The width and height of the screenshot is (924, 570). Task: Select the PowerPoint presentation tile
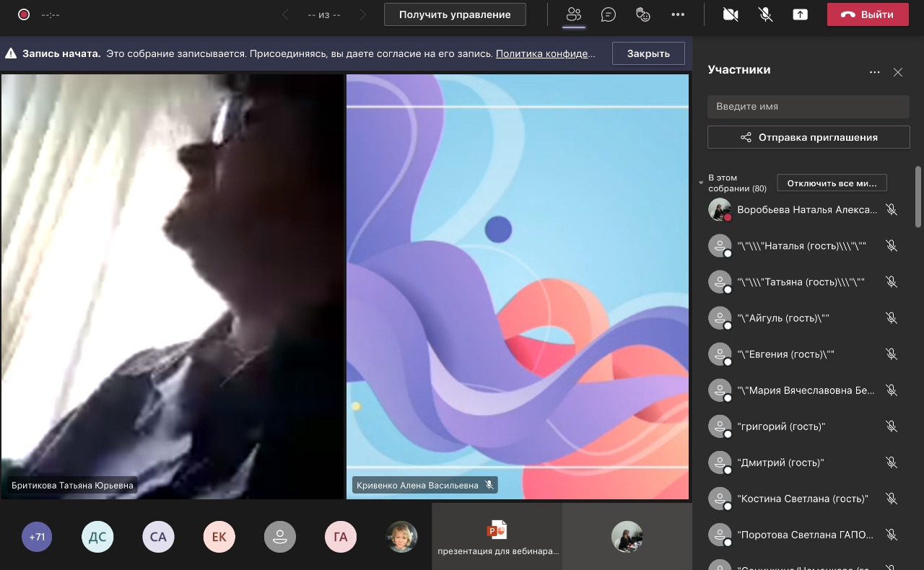click(497, 537)
